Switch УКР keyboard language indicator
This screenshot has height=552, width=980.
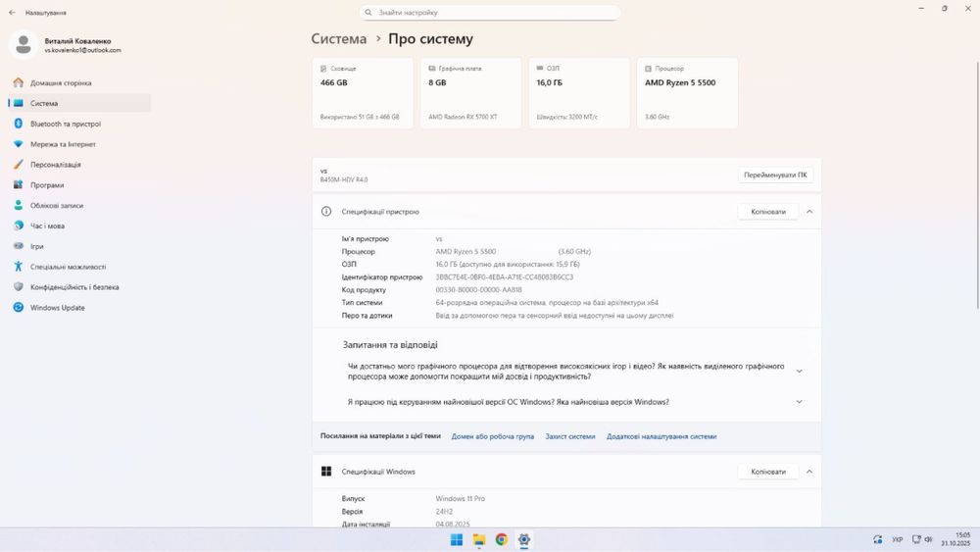(x=898, y=539)
